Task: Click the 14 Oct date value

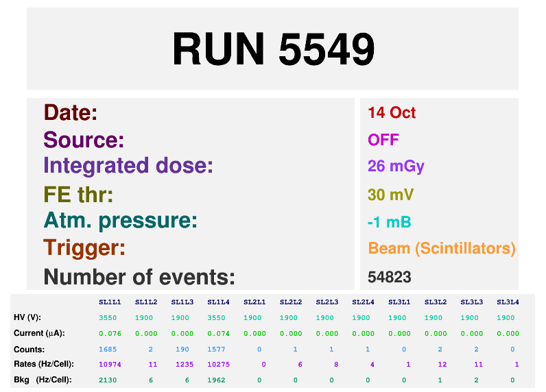Action: 392,112
